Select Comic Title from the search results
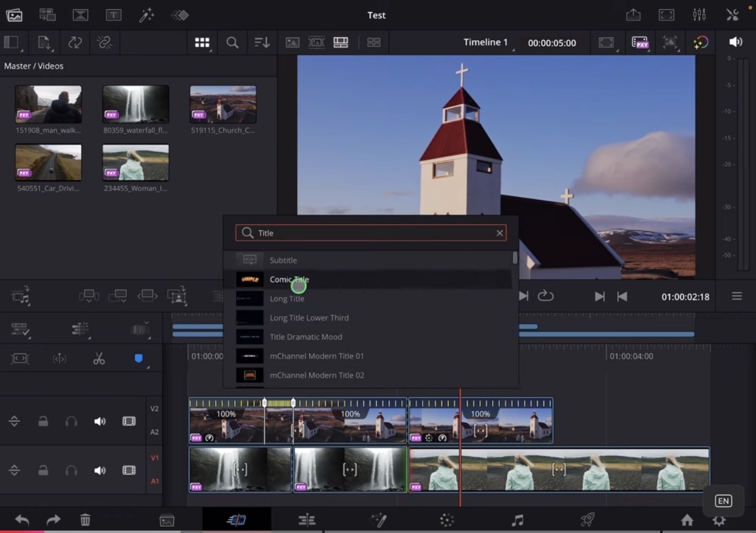This screenshot has height=533, width=756. 289,279
